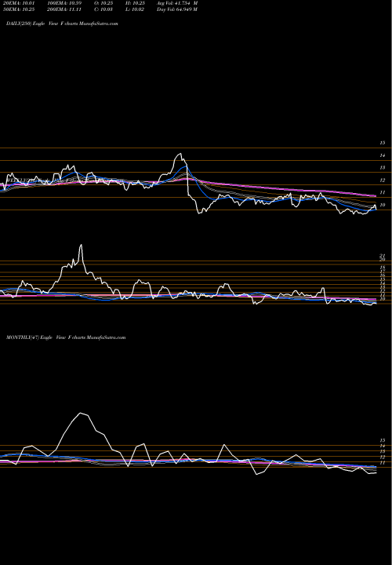Image resolution: width=392 pixels, height=565 pixels.
Task: Click the daily chart's highest price peak
Action: pos(180,154)
